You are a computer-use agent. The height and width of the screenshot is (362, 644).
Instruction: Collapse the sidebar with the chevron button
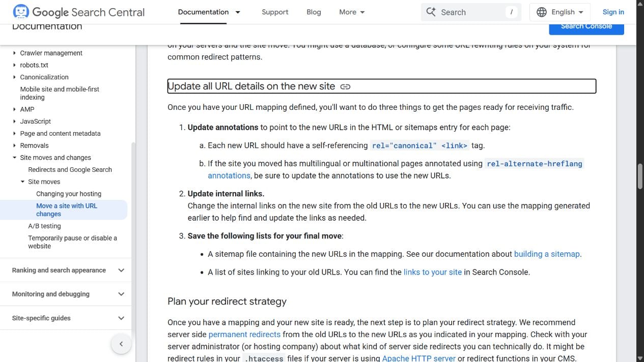(121, 344)
